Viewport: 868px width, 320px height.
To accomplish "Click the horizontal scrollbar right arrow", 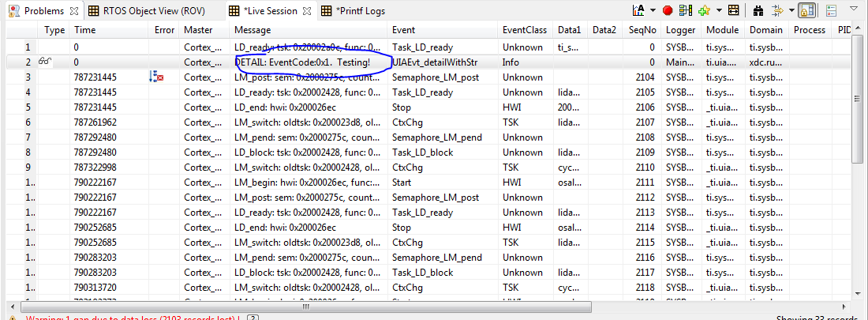I will tap(846, 306).
